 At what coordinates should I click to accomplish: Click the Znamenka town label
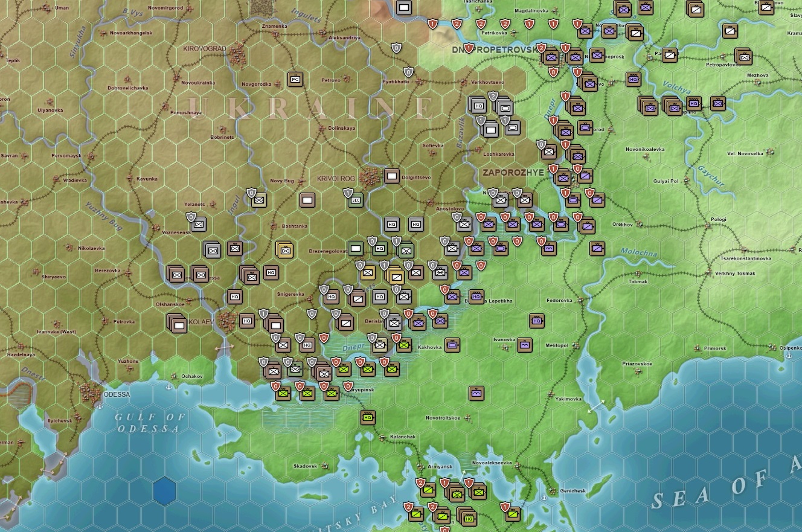275,26
